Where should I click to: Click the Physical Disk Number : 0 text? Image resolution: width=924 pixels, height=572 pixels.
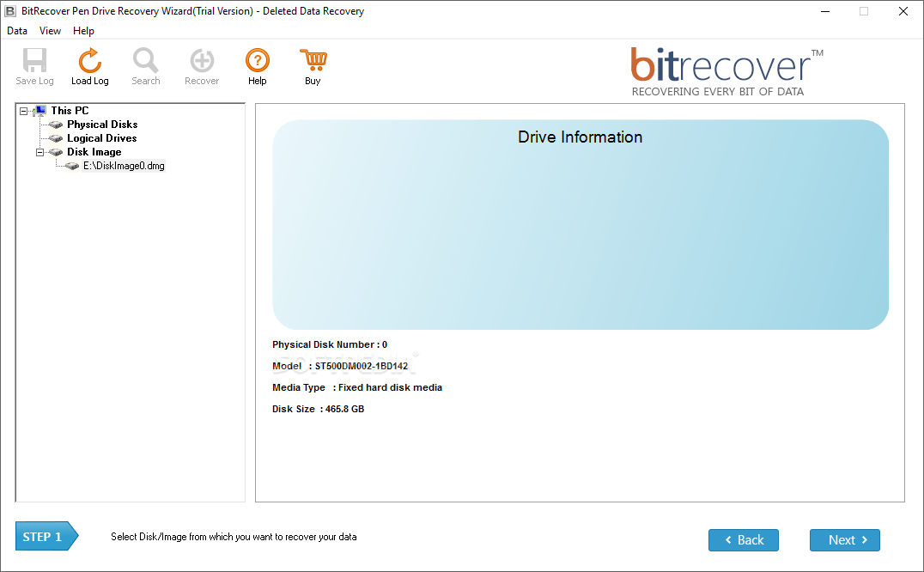pyautogui.click(x=330, y=344)
